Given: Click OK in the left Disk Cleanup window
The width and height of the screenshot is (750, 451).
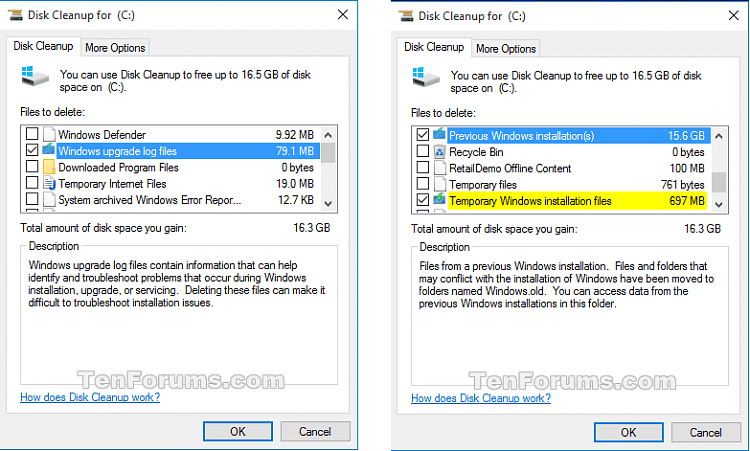Looking at the screenshot, I should pos(238,431).
